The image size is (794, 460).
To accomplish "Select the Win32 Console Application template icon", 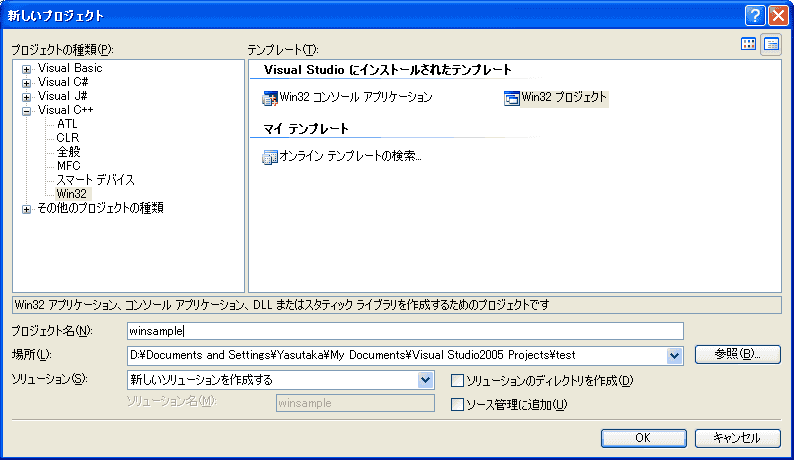I will (x=270, y=98).
